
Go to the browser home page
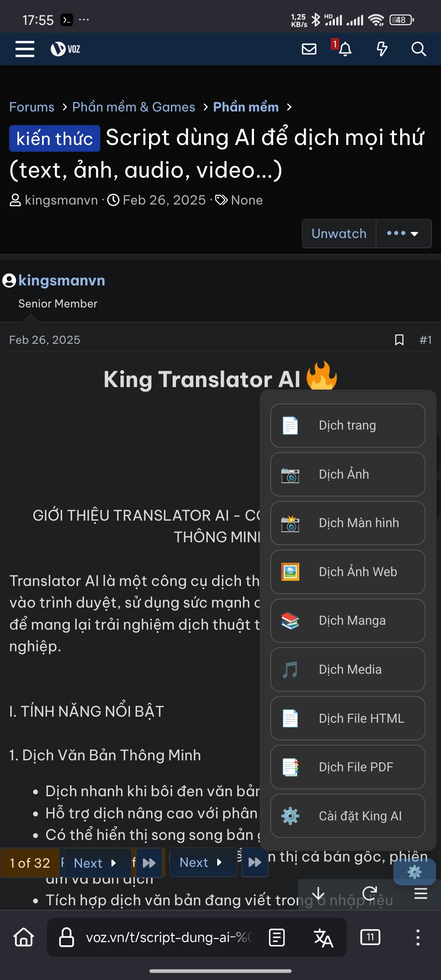pyautogui.click(x=24, y=937)
